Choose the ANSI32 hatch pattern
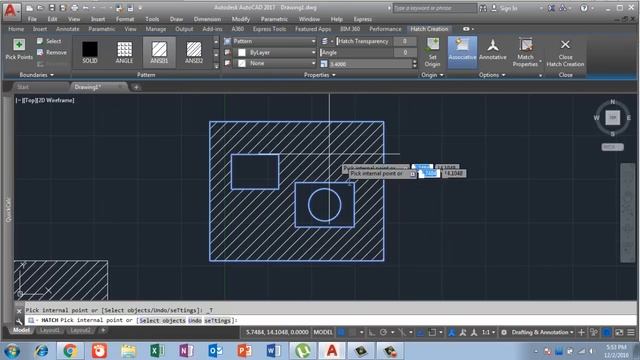 coord(194,52)
